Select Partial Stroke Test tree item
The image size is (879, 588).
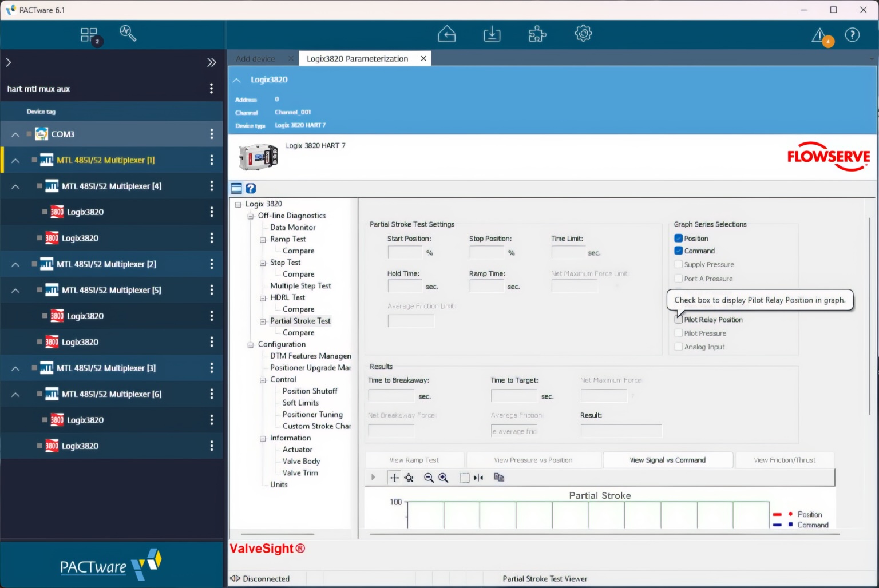click(x=300, y=321)
